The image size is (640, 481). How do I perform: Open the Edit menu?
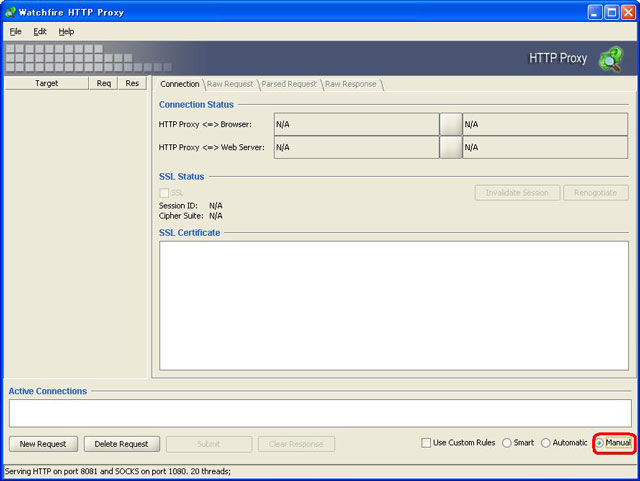pos(40,32)
